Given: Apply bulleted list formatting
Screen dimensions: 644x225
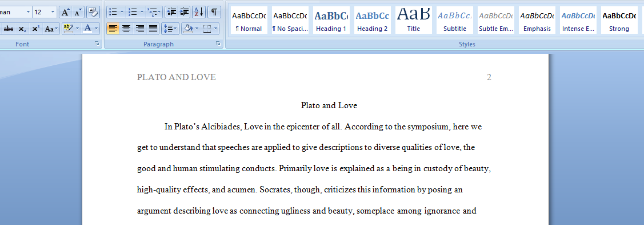Looking at the screenshot, I should 113,12.
